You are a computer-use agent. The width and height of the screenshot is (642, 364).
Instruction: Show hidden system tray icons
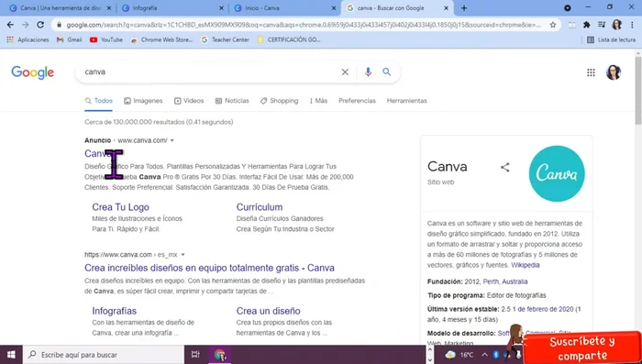click(x=484, y=355)
